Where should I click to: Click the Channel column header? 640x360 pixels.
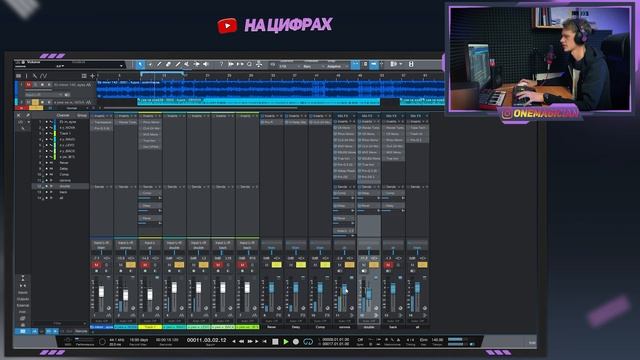[x=63, y=116]
